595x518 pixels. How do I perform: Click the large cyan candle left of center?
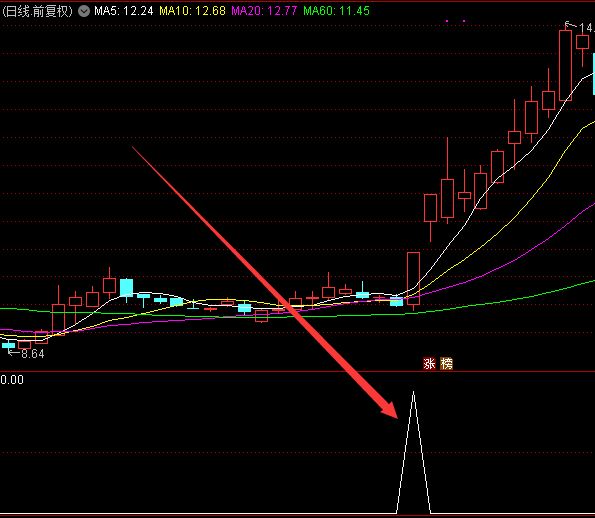coord(126,288)
